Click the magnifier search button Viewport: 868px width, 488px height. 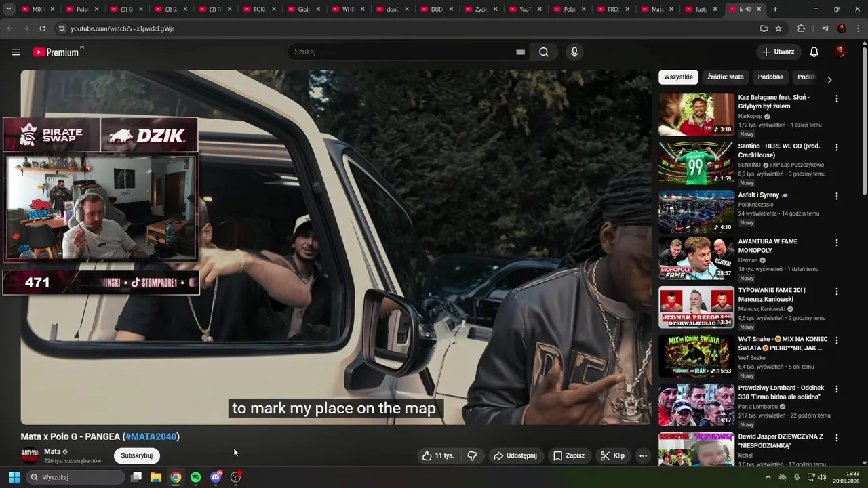point(544,52)
